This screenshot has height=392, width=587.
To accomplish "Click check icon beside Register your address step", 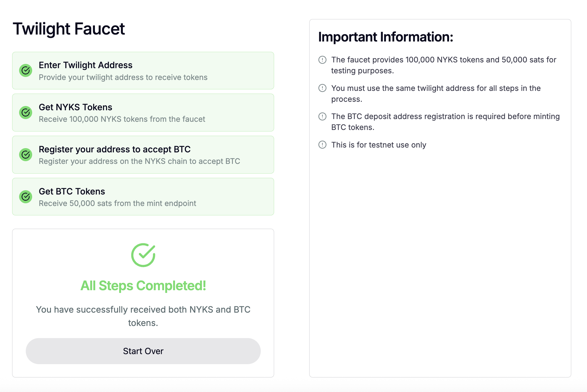I will 26,155.
